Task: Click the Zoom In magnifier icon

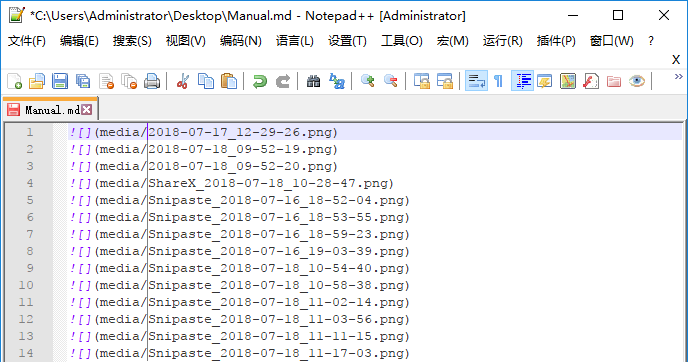Action: 368,82
